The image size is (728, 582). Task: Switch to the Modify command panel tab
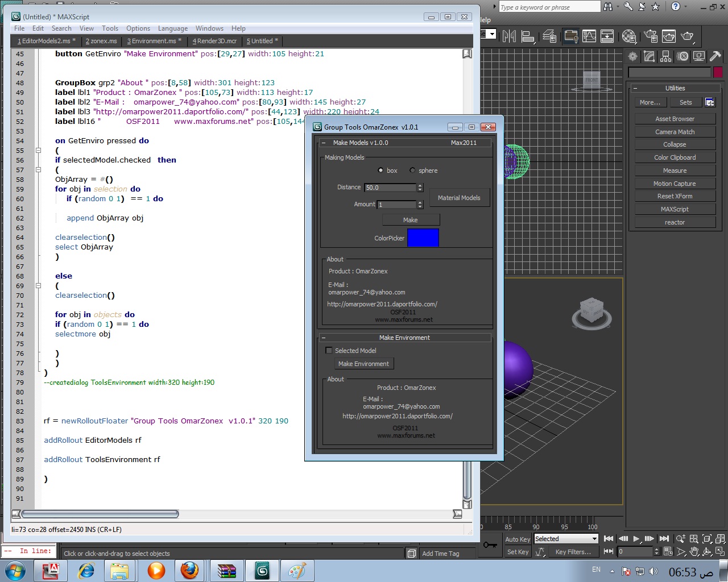(650, 56)
